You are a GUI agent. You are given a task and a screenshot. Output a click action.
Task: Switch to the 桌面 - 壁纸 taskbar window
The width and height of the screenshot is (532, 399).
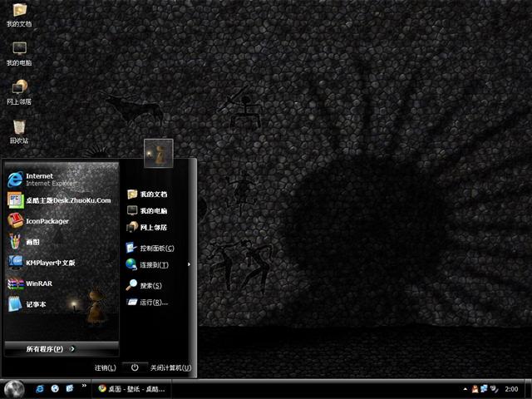click(x=131, y=388)
